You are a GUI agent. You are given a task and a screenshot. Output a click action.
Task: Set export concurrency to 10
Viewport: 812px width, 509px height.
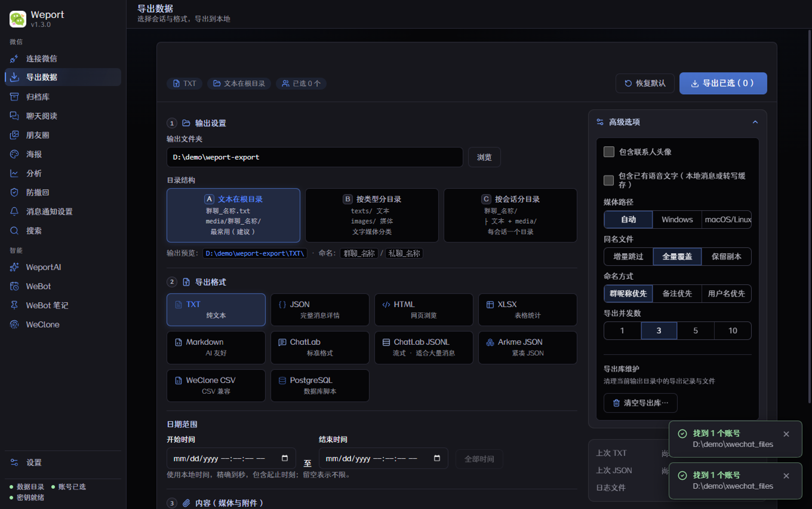[733, 331]
